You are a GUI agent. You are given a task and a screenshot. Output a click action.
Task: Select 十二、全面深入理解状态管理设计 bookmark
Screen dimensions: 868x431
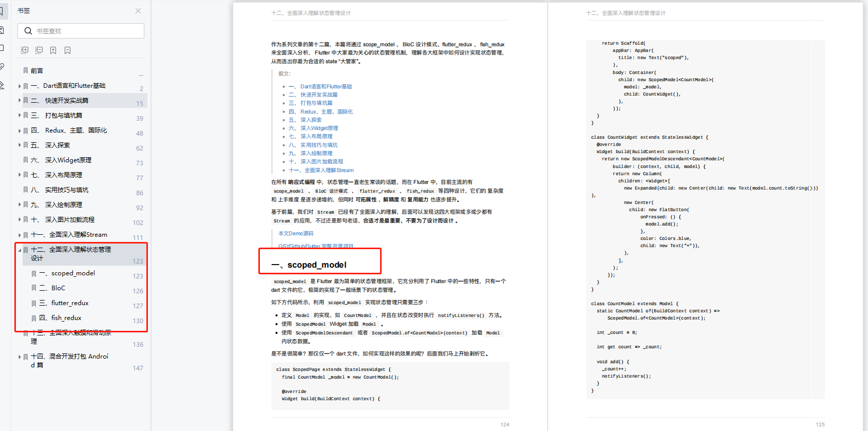pyautogui.click(x=71, y=254)
